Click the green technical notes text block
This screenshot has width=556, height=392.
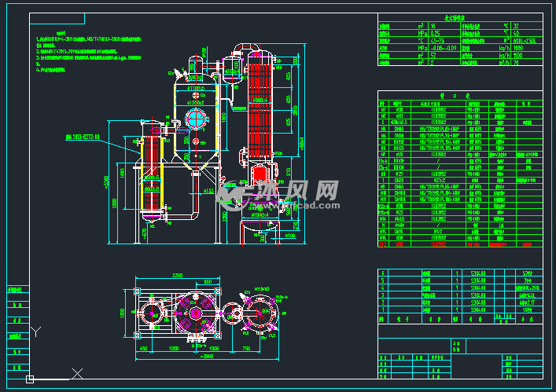click(x=87, y=53)
